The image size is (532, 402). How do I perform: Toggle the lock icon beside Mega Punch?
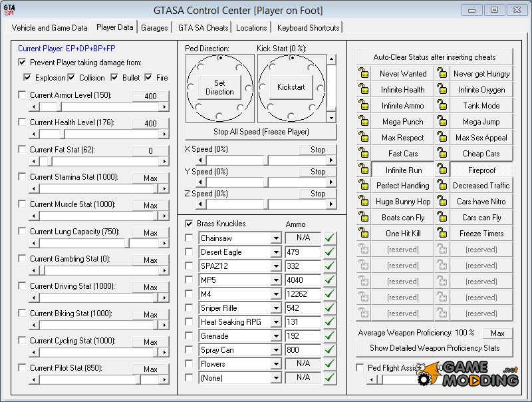point(363,121)
